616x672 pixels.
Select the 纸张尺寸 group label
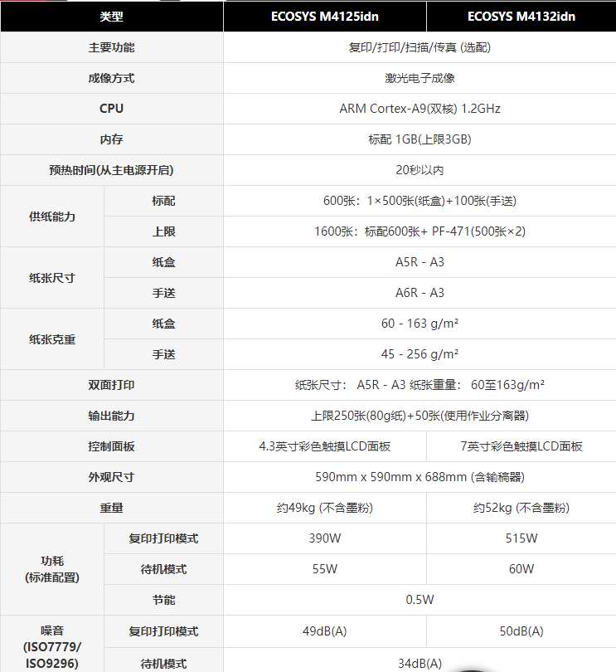pyautogui.click(x=52, y=278)
